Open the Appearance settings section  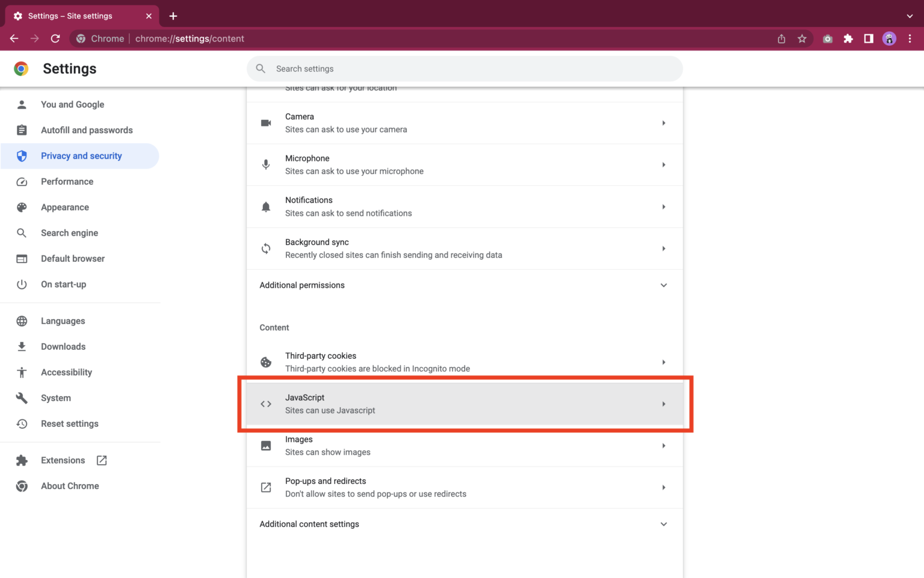[64, 207]
